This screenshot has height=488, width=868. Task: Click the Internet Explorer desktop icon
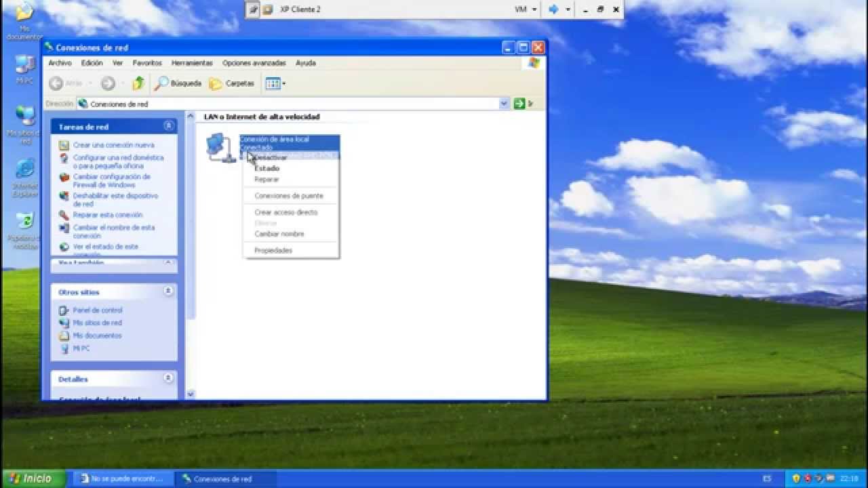coord(24,178)
